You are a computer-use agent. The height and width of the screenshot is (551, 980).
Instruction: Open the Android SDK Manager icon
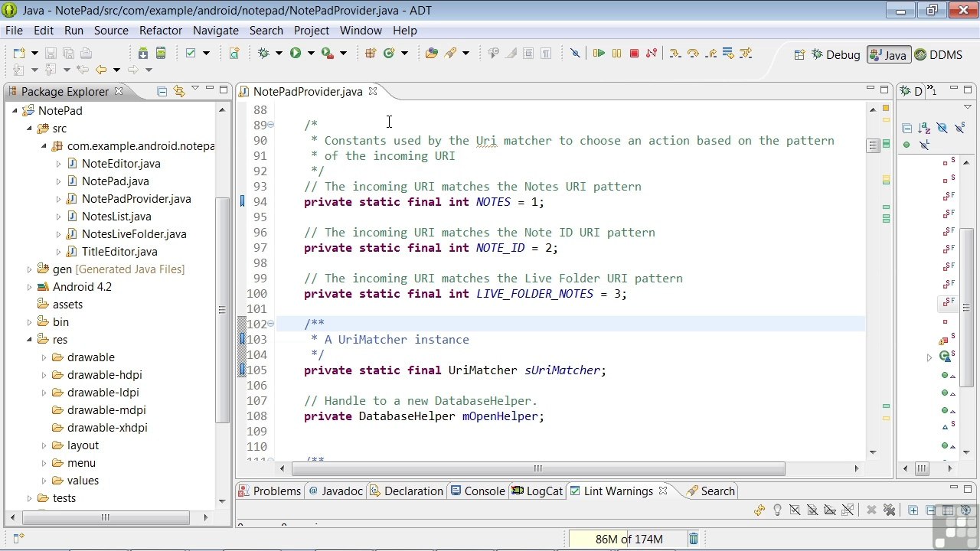[143, 53]
